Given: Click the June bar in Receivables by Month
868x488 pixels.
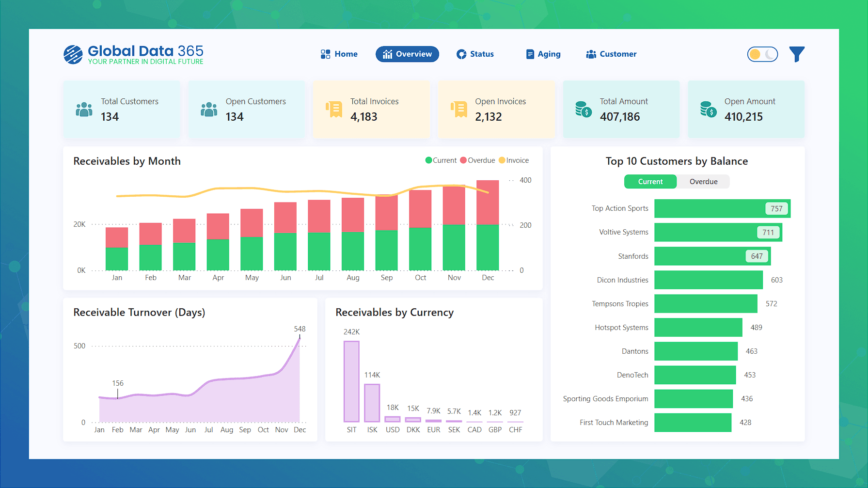Looking at the screenshot, I should pos(285,236).
